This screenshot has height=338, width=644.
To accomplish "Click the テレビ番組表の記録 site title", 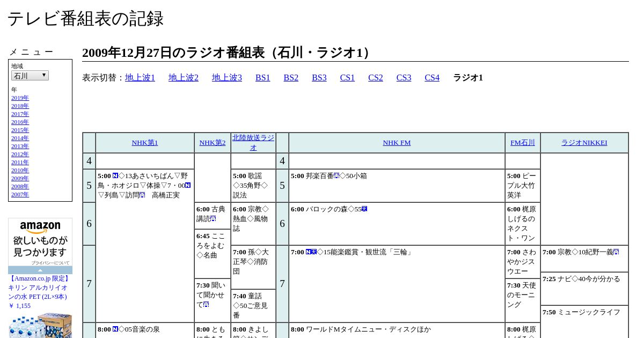I will click(x=85, y=19).
